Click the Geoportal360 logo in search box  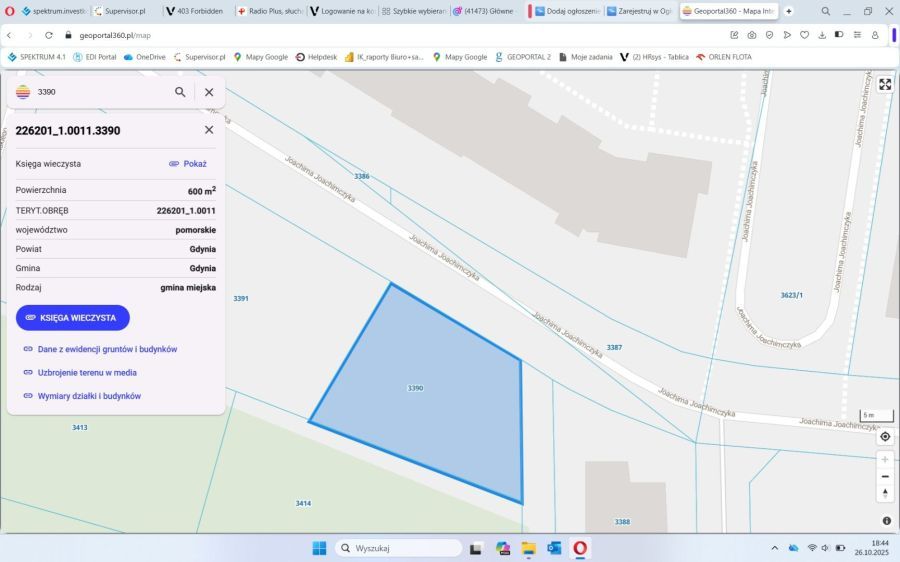23,92
